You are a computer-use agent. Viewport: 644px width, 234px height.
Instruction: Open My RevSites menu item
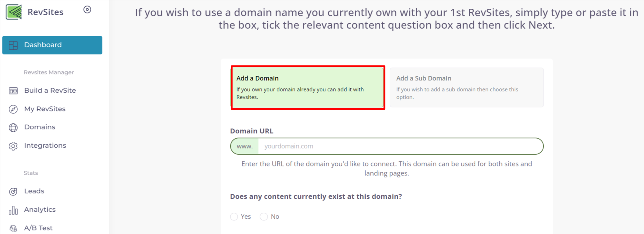tap(45, 109)
